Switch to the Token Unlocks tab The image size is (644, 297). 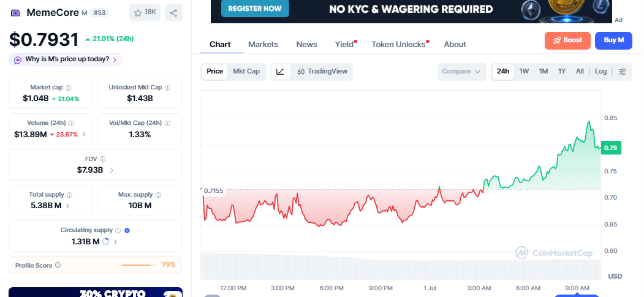tap(398, 44)
